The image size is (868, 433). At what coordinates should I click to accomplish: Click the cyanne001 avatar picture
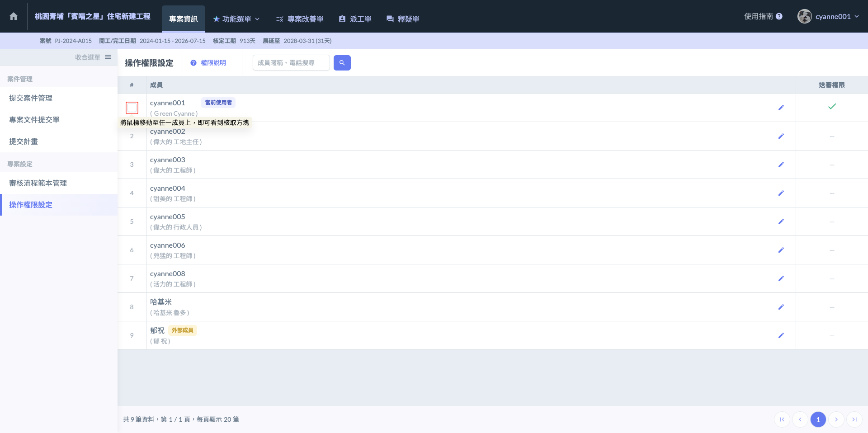pos(805,16)
